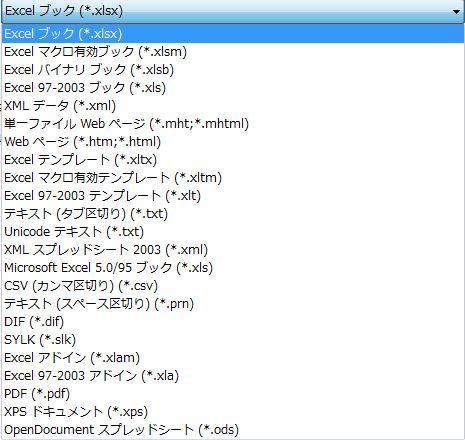Viewport: 465px width, 440px height.
Task: Select SYLK (*.slk) format
Action: (233, 340)
